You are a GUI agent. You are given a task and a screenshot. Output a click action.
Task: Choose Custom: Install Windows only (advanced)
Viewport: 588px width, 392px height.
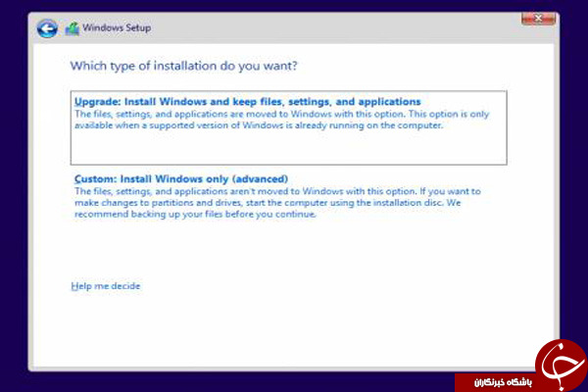181,179
